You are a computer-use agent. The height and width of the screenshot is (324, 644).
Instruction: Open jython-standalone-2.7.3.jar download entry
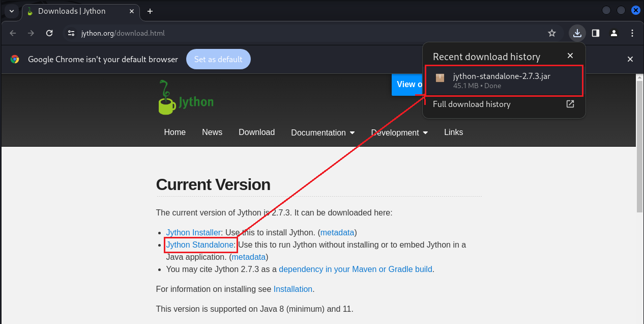(x=504, y=80)
